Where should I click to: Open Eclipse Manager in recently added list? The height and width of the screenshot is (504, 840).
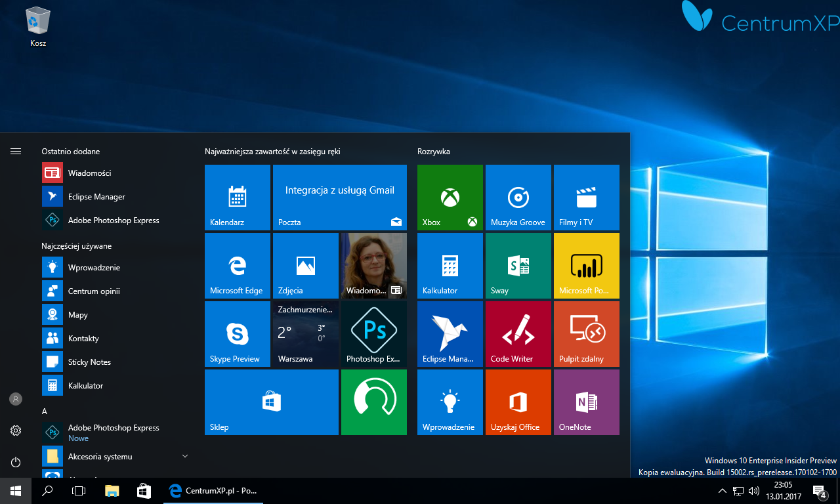tap(115, 197)
